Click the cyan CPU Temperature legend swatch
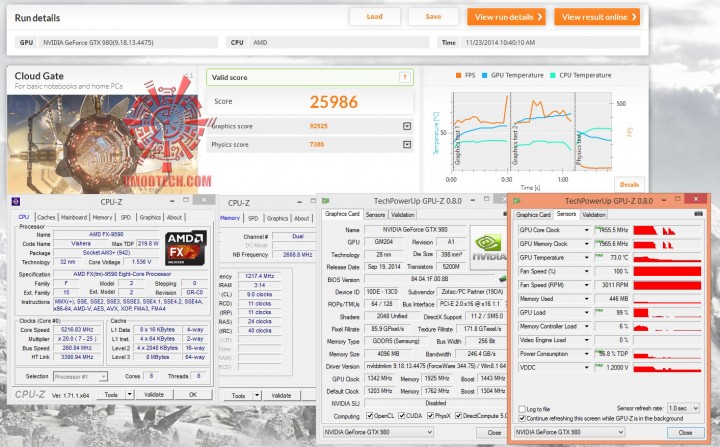720x447 pixels. (x=552, y=75)
